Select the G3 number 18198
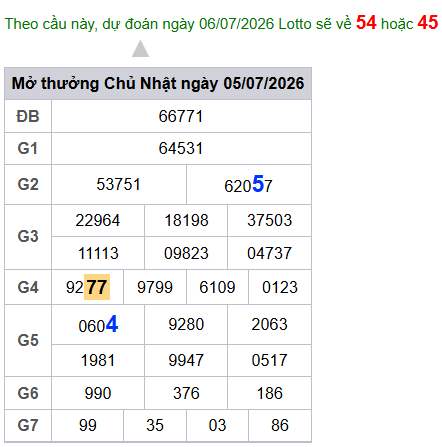442x447 pixels. click(x=186, y=220)
